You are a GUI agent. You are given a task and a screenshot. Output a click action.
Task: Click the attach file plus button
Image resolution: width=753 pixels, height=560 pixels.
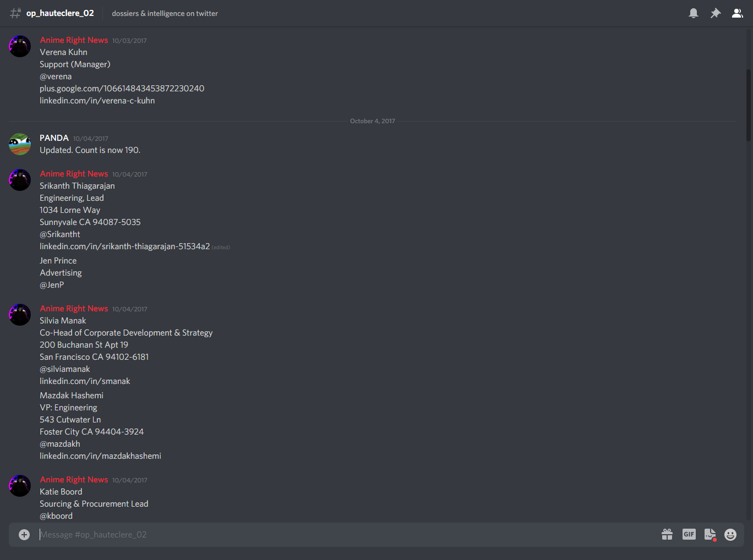click(x=24, y=535)
